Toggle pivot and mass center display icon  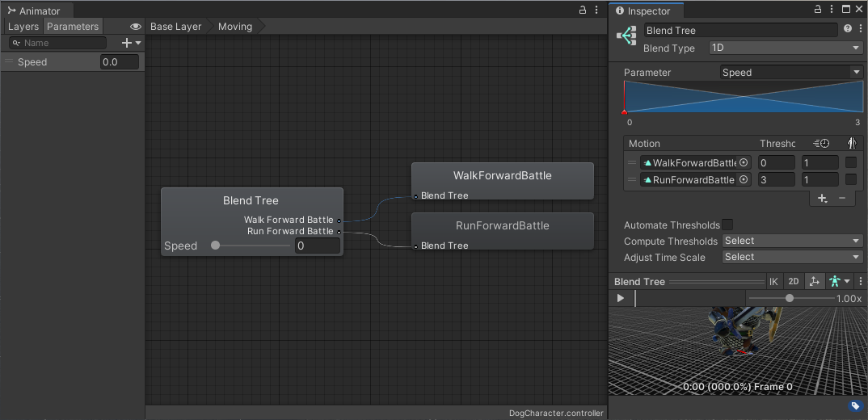pyautogui.click(x=814, y=281)
